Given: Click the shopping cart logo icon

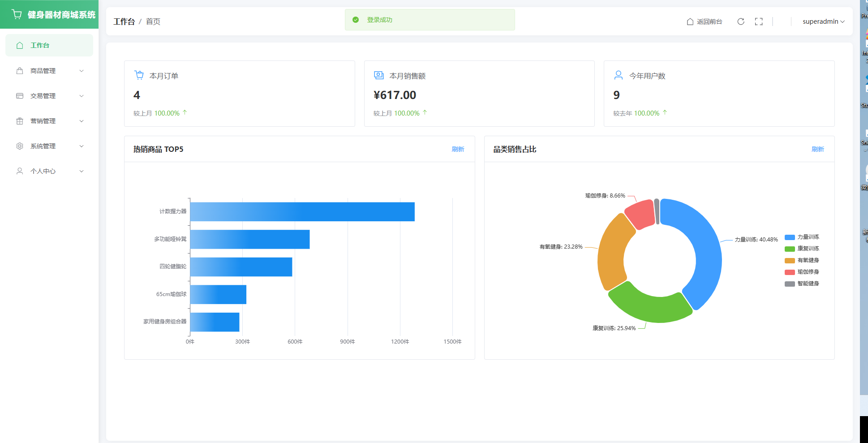Looking at the screenshot, I should (x=17, y=14).
